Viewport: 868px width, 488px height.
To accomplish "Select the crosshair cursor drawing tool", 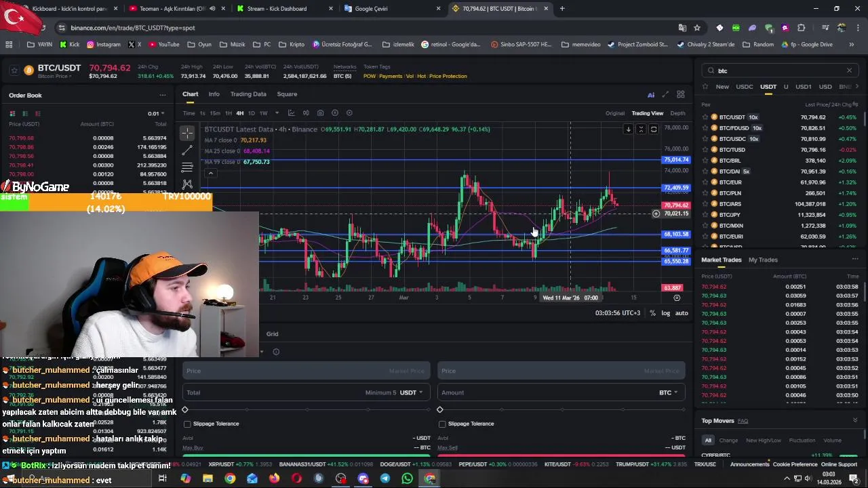I will [x=187, y=133].
